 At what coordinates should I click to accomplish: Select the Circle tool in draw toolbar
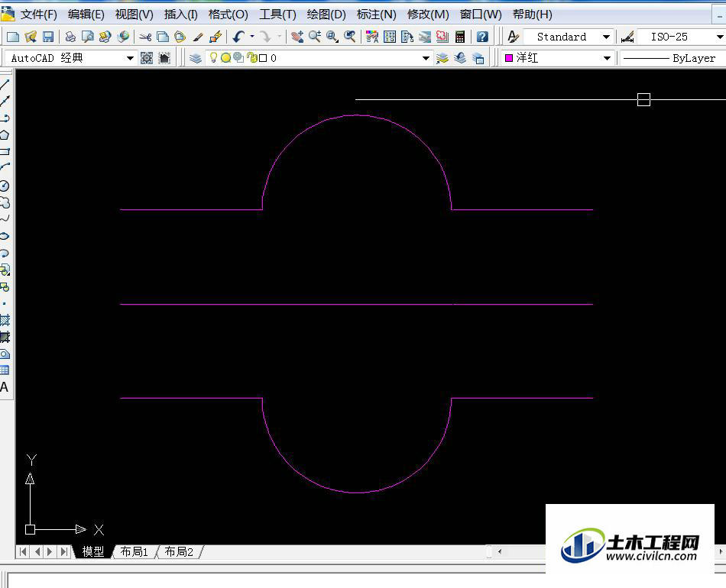pos(5,186)
